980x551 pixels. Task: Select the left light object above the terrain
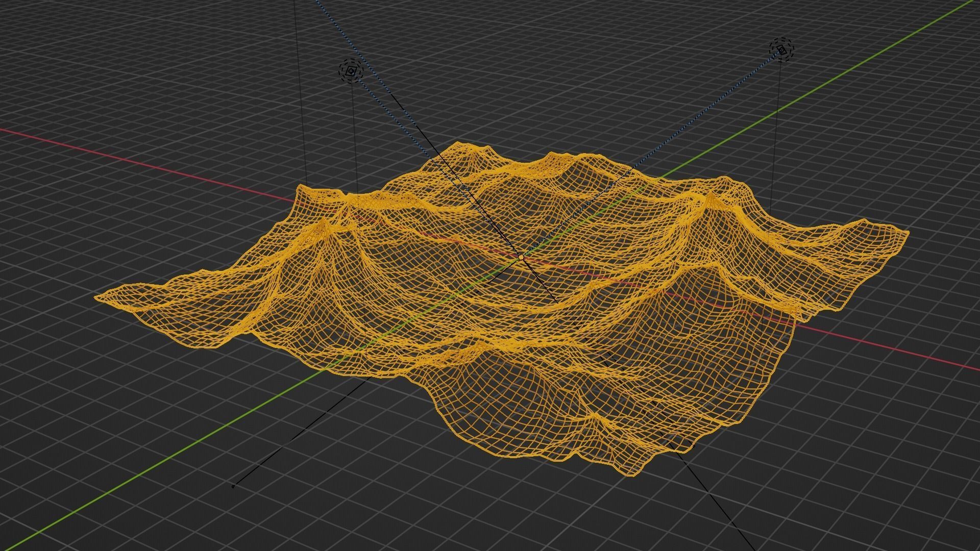point(351,71)
